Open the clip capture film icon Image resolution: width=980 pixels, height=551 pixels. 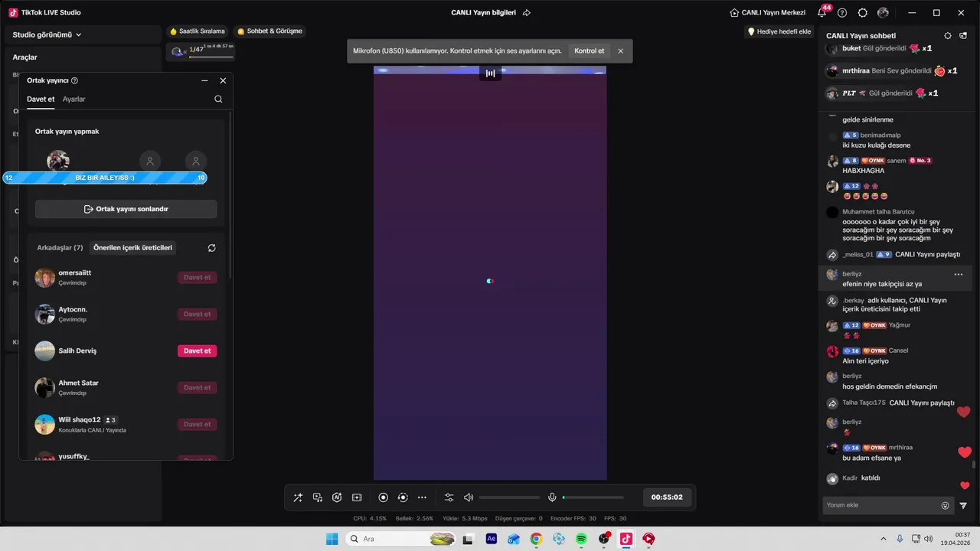point(357,497)
